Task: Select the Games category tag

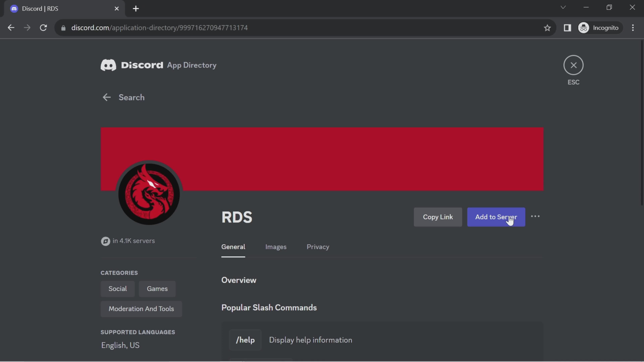Action: pyautogui.click(x=157, y=289)
